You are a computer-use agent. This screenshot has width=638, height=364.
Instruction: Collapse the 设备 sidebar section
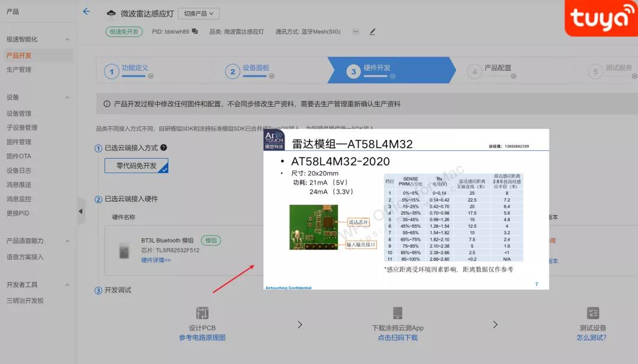(67, 97)
